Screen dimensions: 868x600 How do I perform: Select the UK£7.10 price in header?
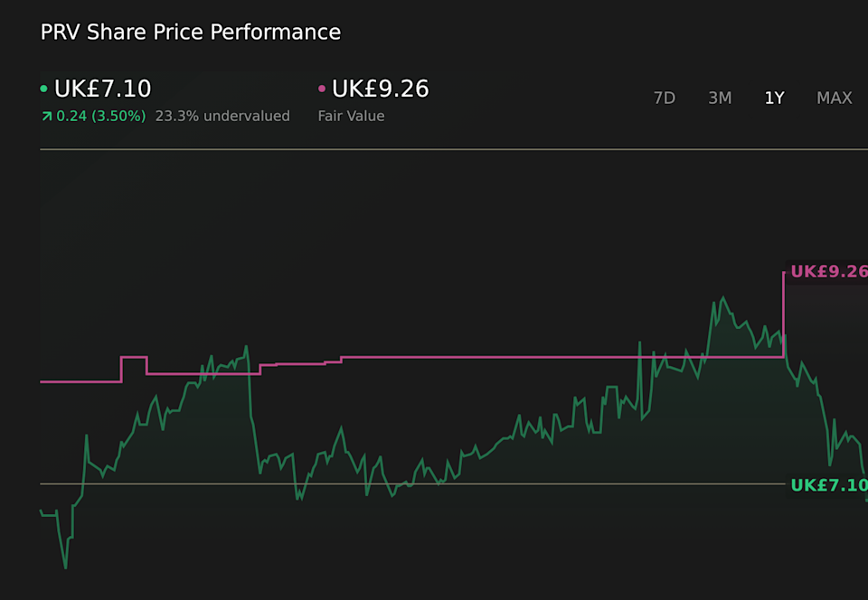coord(103,89)
